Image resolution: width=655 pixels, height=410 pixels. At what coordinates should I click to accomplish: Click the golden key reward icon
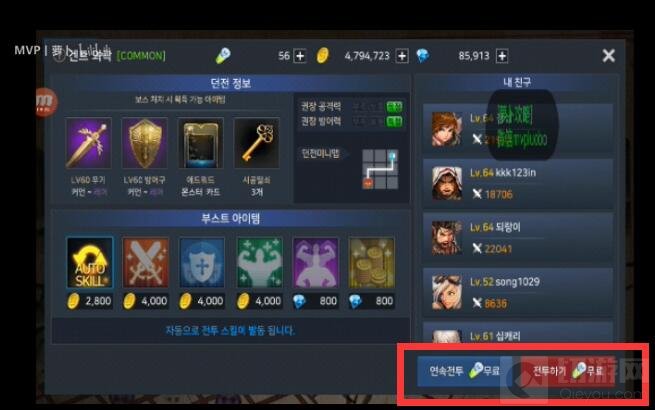256,143
